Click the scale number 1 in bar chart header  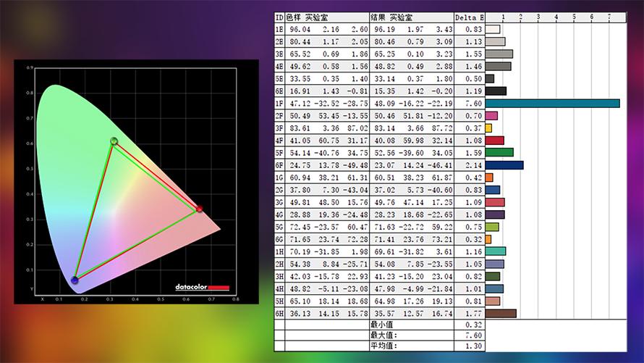[503, 17]
